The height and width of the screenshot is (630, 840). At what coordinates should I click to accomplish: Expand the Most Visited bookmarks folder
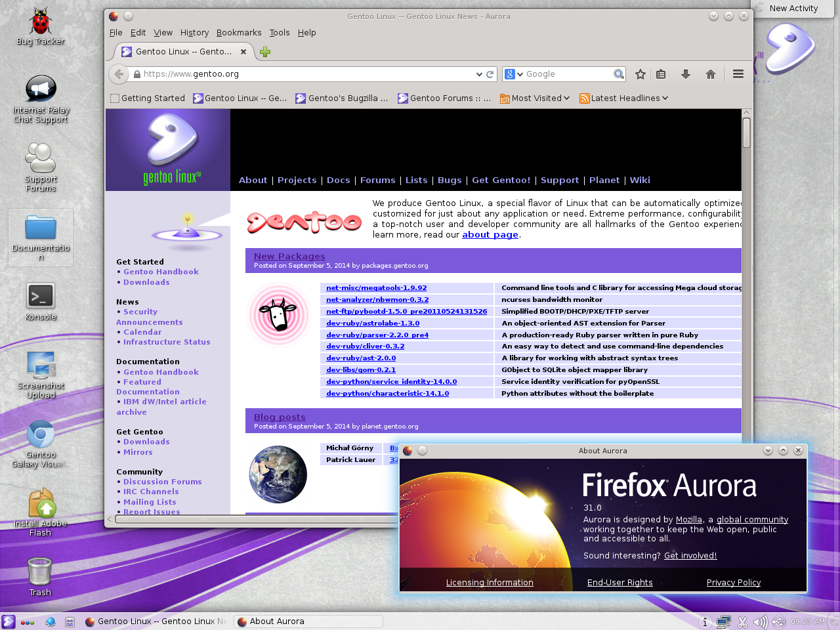[x=535, y=98]
